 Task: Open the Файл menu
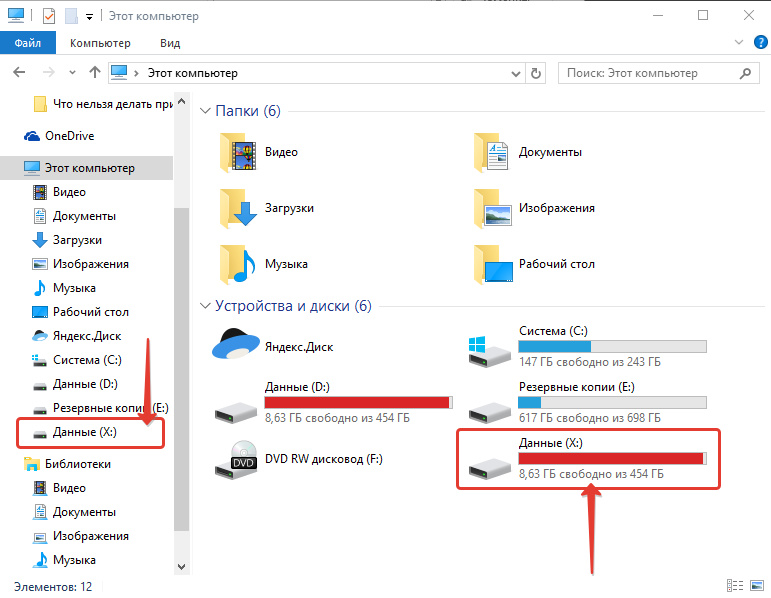click(x=28, y=43)
